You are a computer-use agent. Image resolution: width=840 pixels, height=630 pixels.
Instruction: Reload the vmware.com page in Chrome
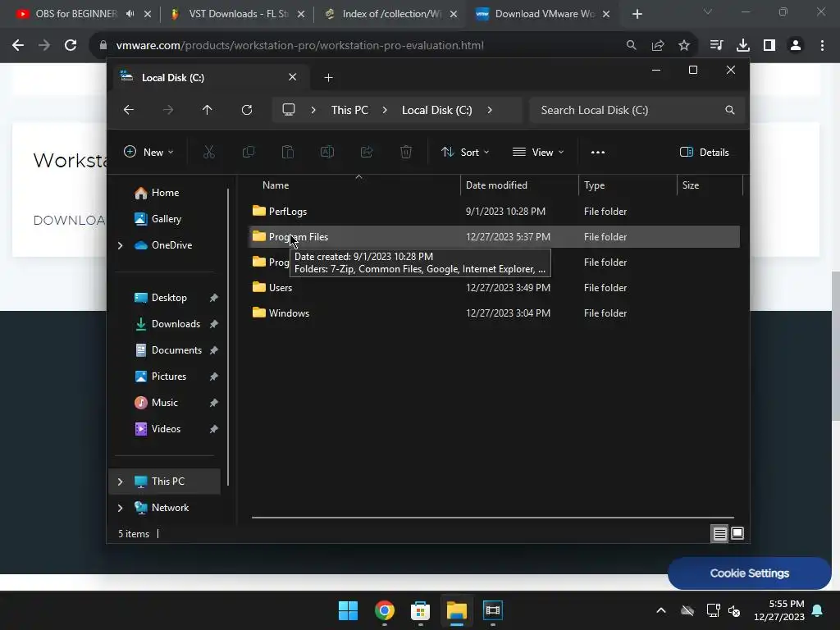tap(71, 46)
